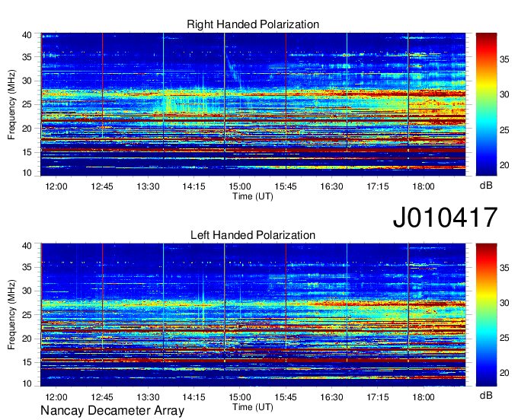The image size is (518, 420).
Task: Click the 13:30 tick under Right Handed plot
Action: 148,186
